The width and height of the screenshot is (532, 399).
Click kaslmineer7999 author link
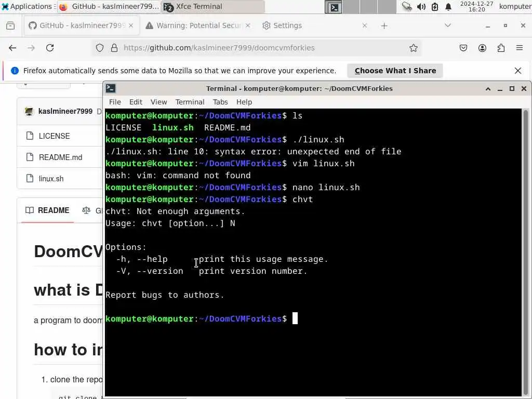[x=65, y=111]
